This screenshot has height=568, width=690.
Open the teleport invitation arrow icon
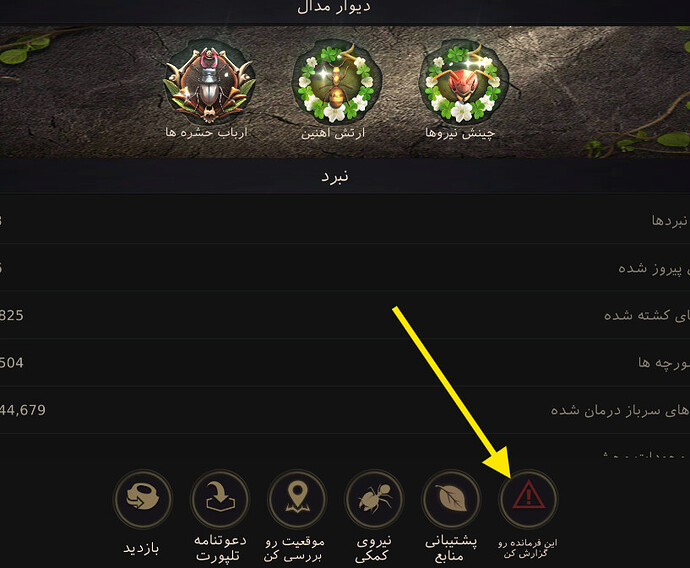[x=220, y=498]
